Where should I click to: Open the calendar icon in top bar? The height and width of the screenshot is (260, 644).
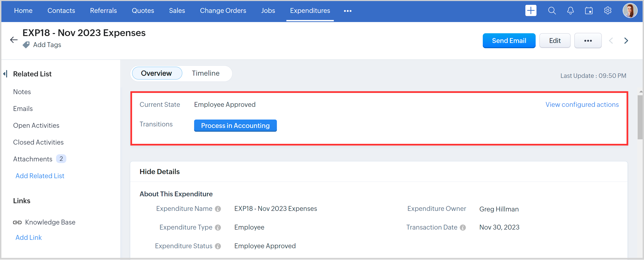[589, 10]
